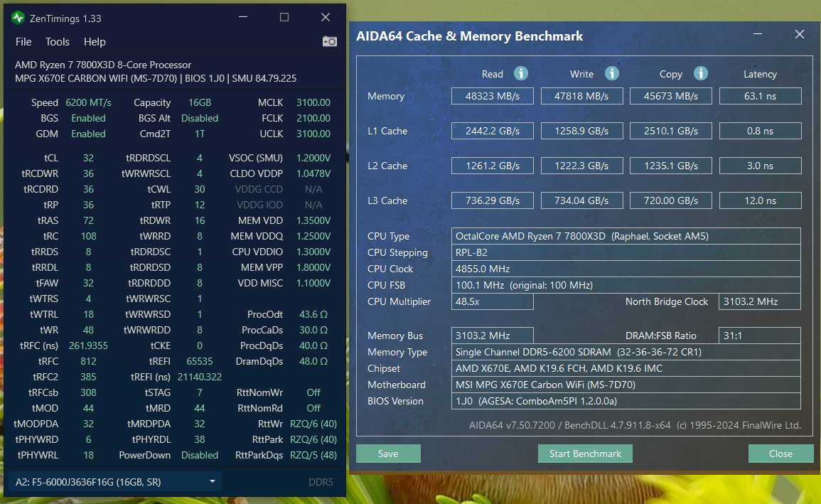Close the ZenTimings window
The height and width of the screenshot is (504, 821).
tap(325, 17)
